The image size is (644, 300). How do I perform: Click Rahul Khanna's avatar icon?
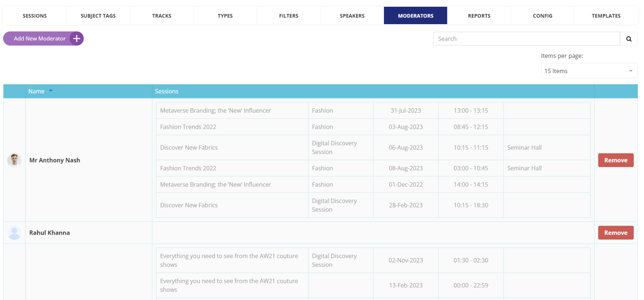[x=14, y=233]
